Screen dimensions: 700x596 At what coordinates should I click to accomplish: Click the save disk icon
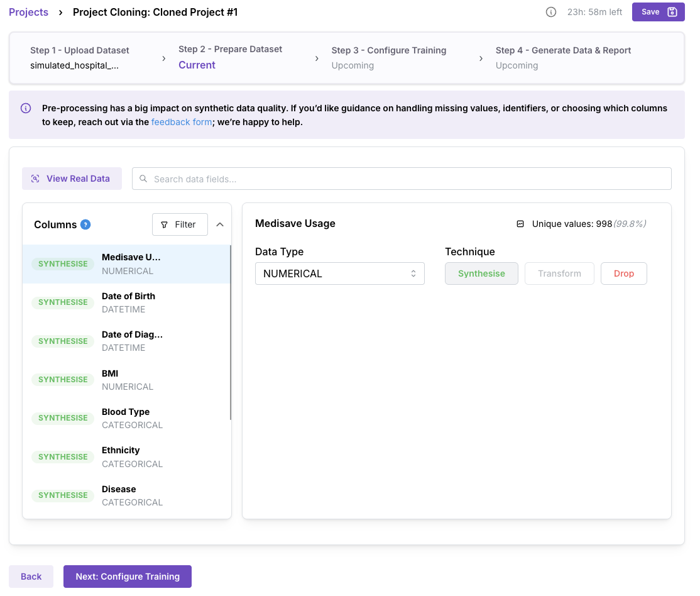[672, 12]
